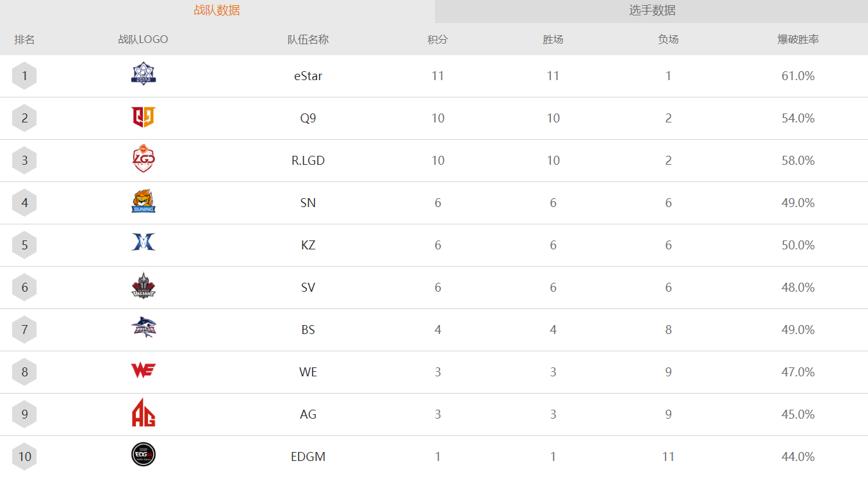
Task: Click R.LGD's 58.0% win rate value
Action: point(798,160)
